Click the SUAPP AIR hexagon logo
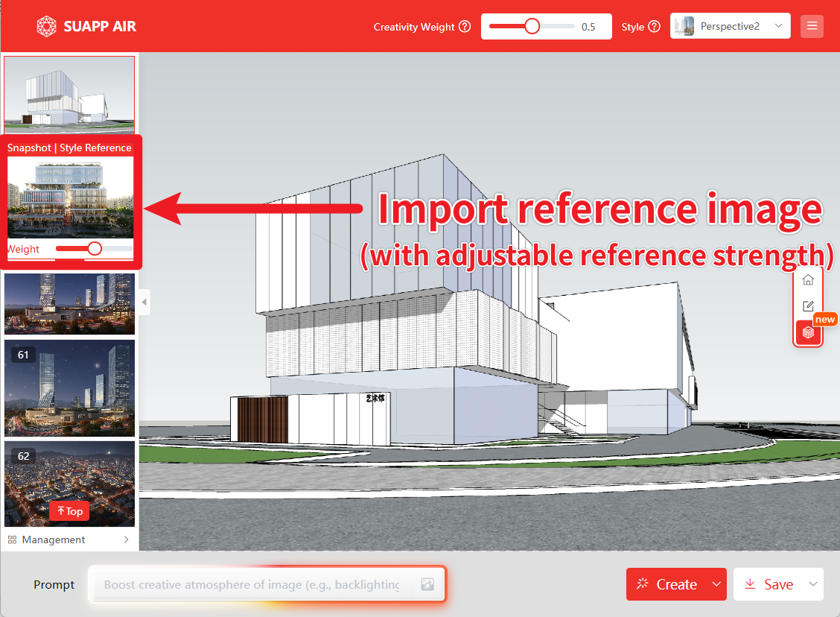Image resolution: width=840 pixels, height=617 pixels. tap(46, 27)
